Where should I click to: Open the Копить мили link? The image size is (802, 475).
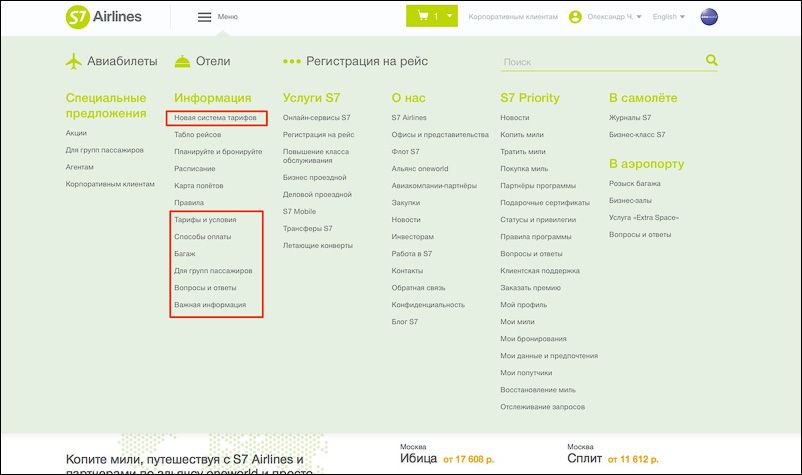[x=522, y=134]
